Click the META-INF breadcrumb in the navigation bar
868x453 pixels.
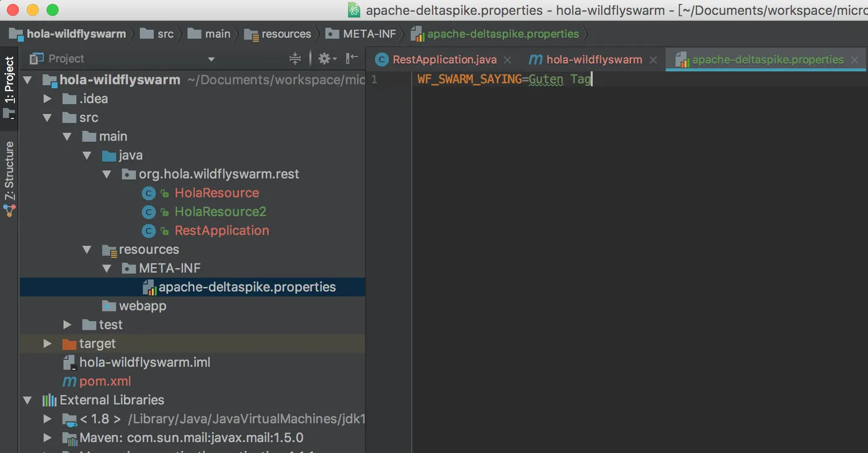361,34
